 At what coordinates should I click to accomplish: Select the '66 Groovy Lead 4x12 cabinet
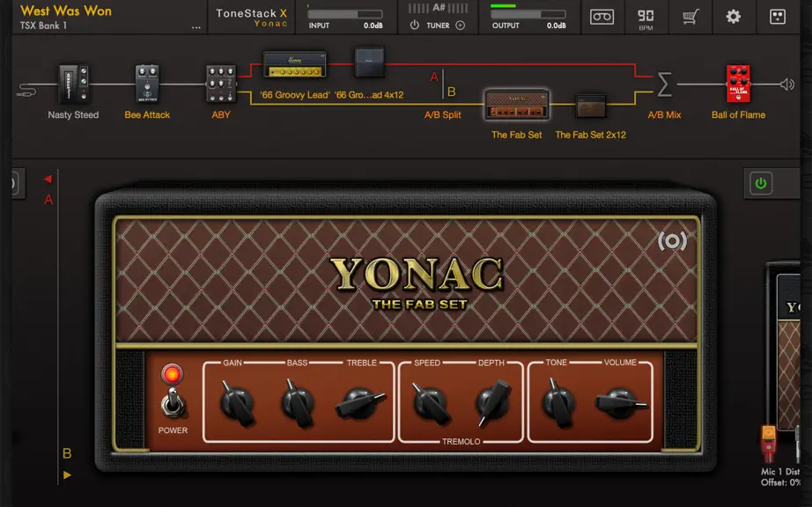[x=369, y=62]
